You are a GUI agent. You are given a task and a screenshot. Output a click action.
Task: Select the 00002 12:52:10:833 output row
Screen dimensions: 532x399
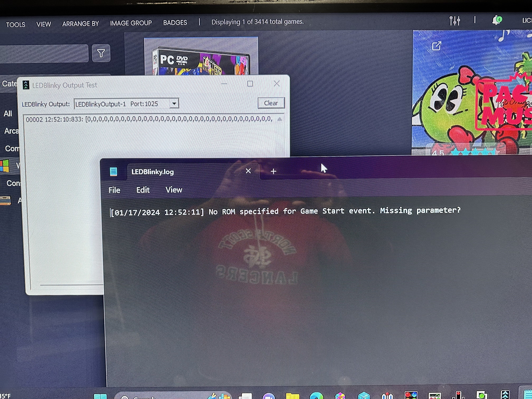(149, 119)
